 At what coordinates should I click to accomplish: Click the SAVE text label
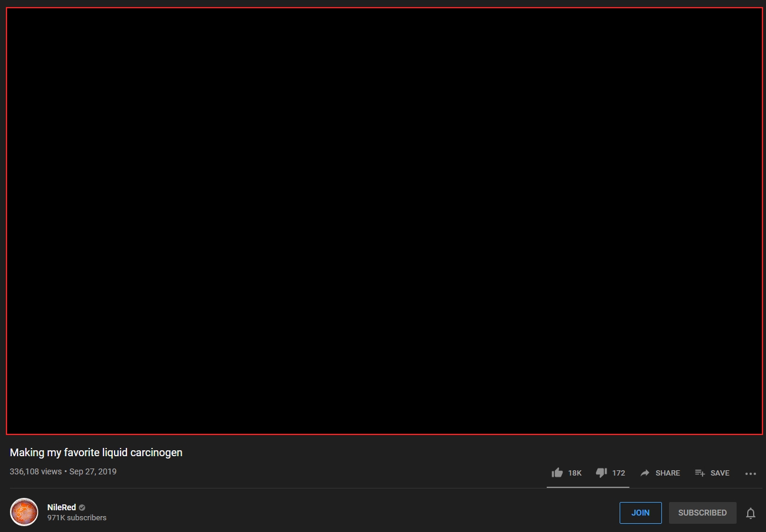720,473
